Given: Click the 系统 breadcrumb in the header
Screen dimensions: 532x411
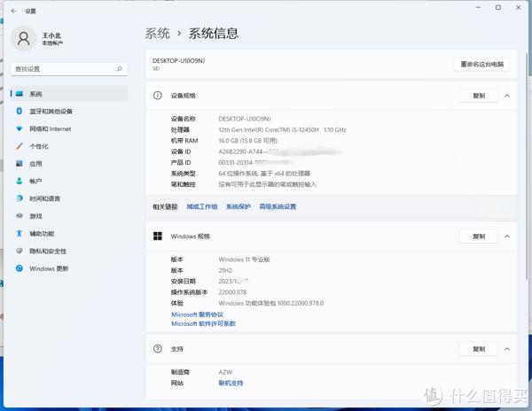Looking at the screenshot, I should pos(158,33).
